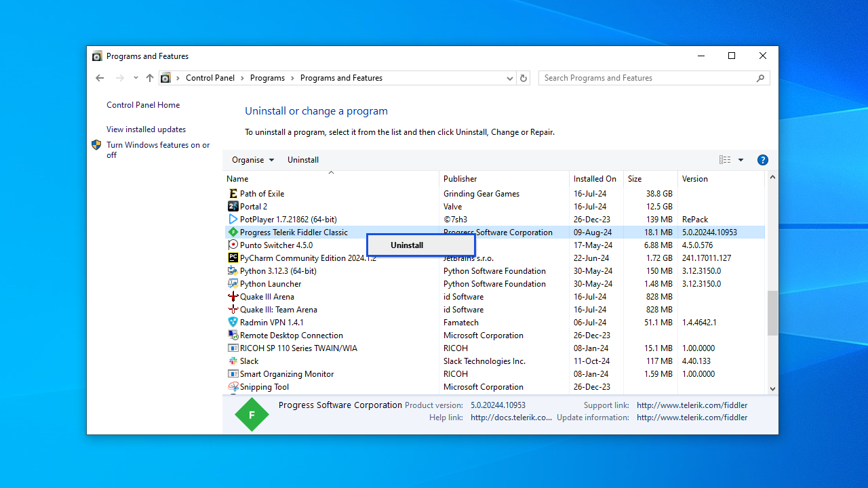Open the view options dropdown arrow
Screen dimensions: 868x488
click(x=741, y=160)
